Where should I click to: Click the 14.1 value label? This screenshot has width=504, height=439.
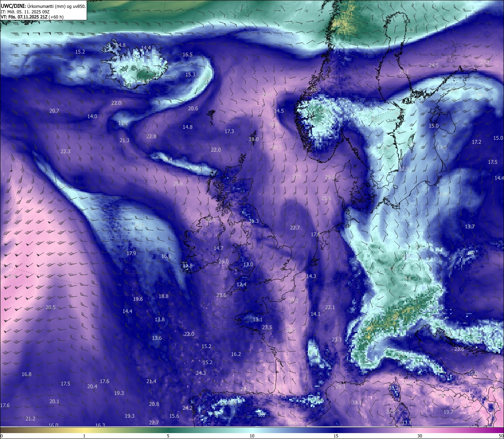coord(315,314)
